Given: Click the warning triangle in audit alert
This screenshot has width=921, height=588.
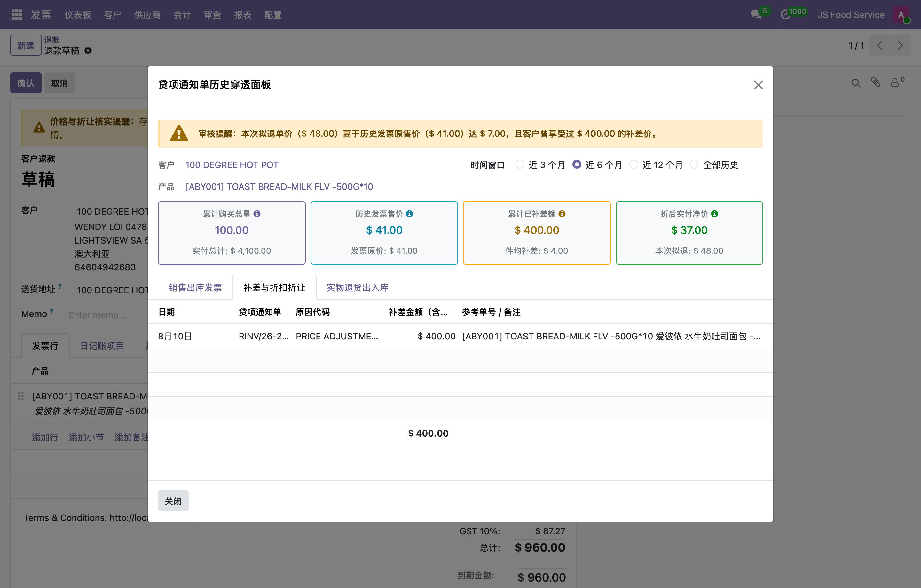Looking at the screenshot, I should coord(179,134).
